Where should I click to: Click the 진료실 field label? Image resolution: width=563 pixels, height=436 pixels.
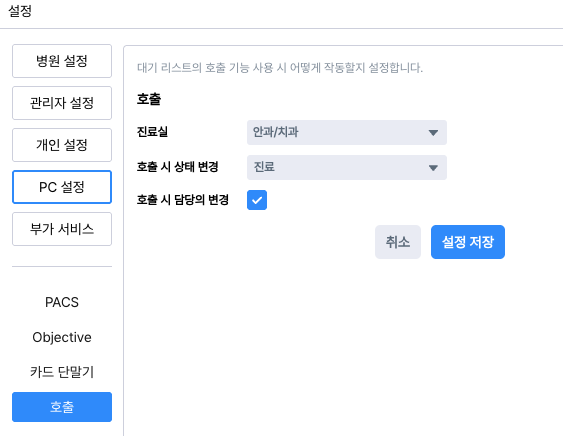coord(152,132)
